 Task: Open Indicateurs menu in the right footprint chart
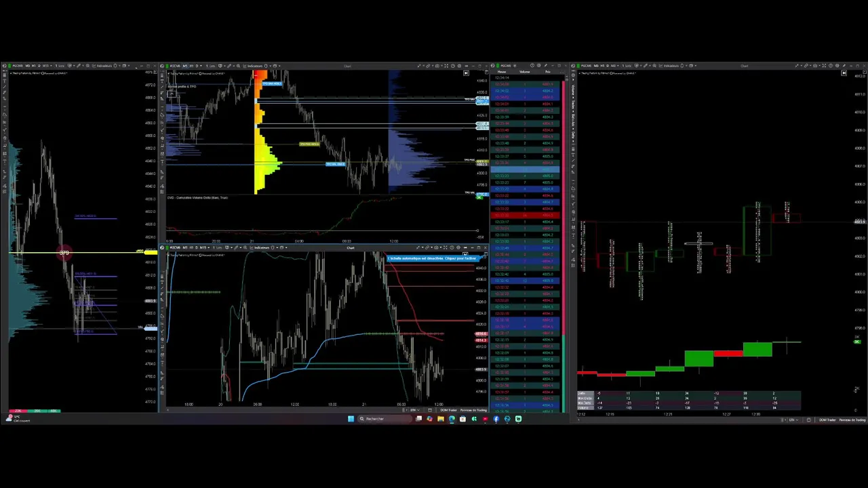[x=671, y=66]
